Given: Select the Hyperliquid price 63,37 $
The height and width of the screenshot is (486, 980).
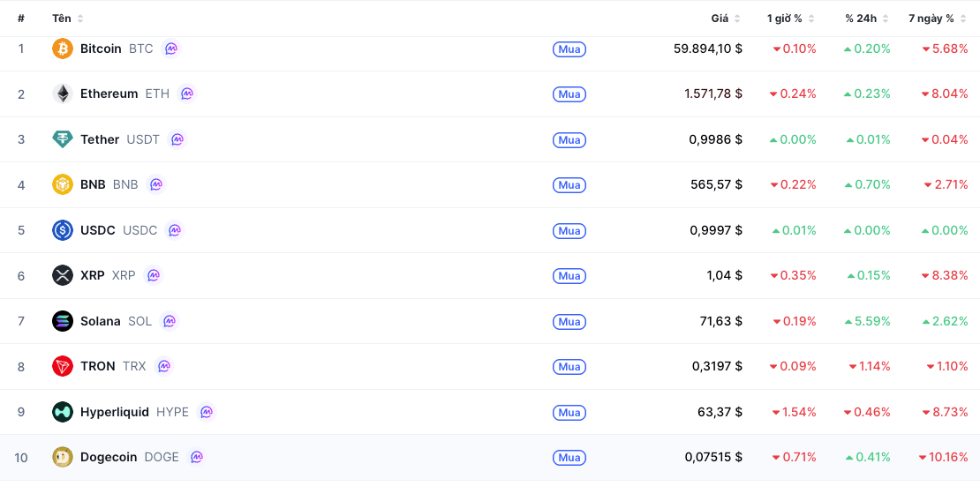Looking at the screenshot, I should (720, 412).
